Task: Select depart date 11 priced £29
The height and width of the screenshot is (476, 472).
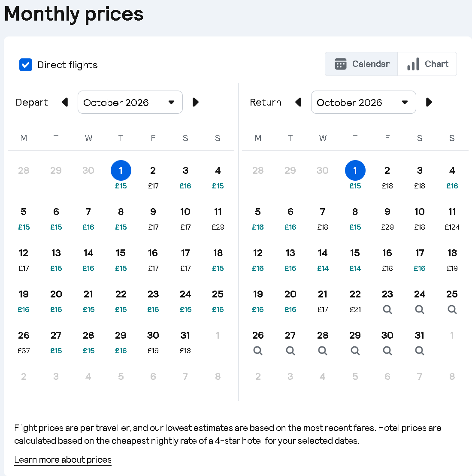Action: pyautogui.click(x=218, y=218)
